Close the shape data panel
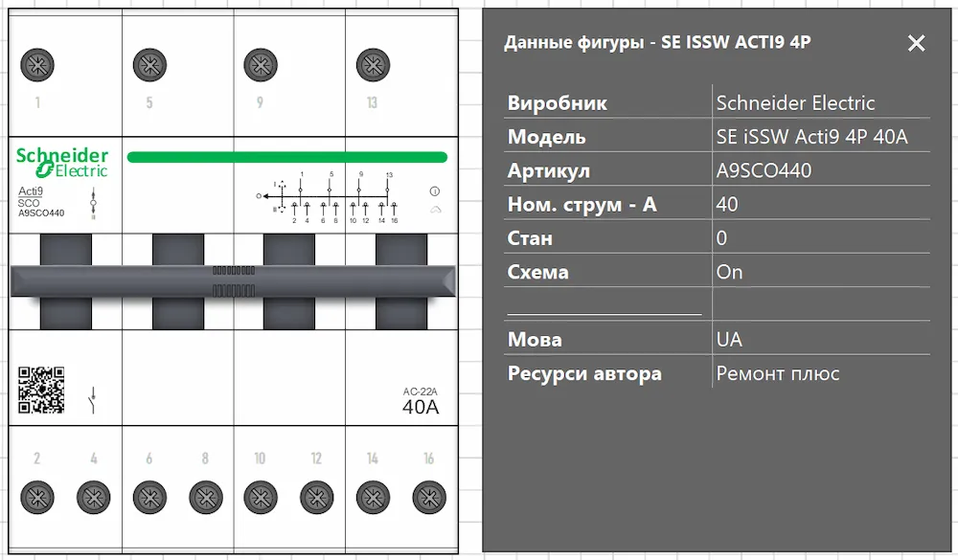Viewport: 958px width, 560px height. (916, 43)
